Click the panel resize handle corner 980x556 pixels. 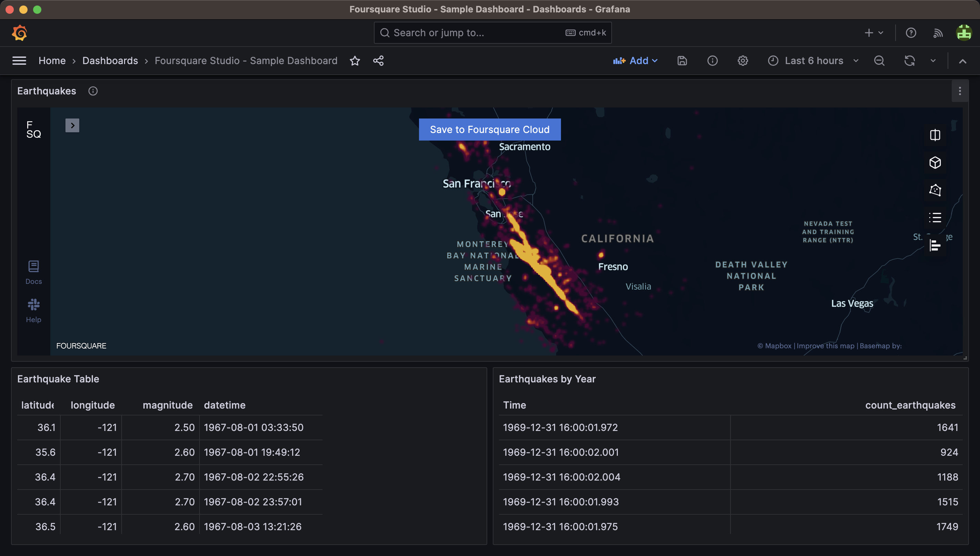965,358
